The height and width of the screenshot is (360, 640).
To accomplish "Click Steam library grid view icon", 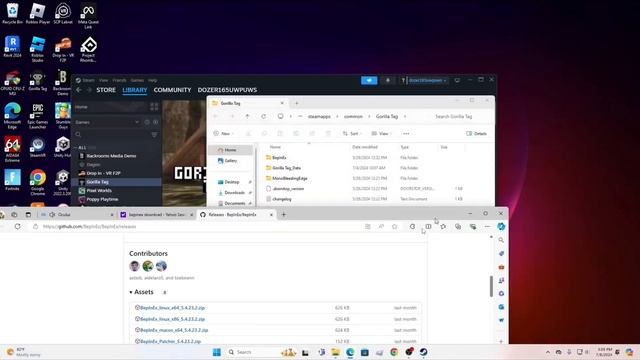I will tap(154, 107).
